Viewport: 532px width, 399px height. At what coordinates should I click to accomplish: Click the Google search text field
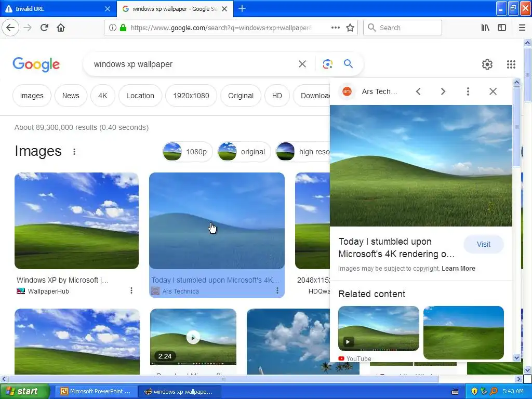(193, 64)
